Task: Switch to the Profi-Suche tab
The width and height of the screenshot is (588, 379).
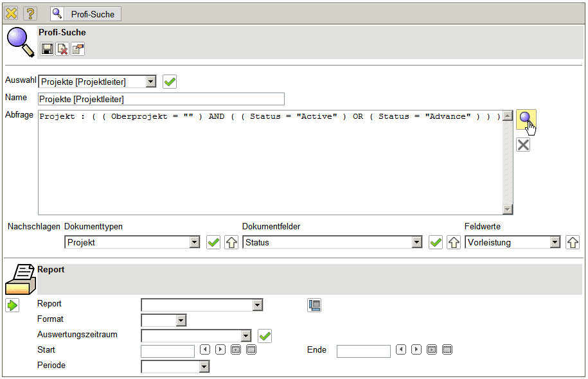Action: [85, 13]
